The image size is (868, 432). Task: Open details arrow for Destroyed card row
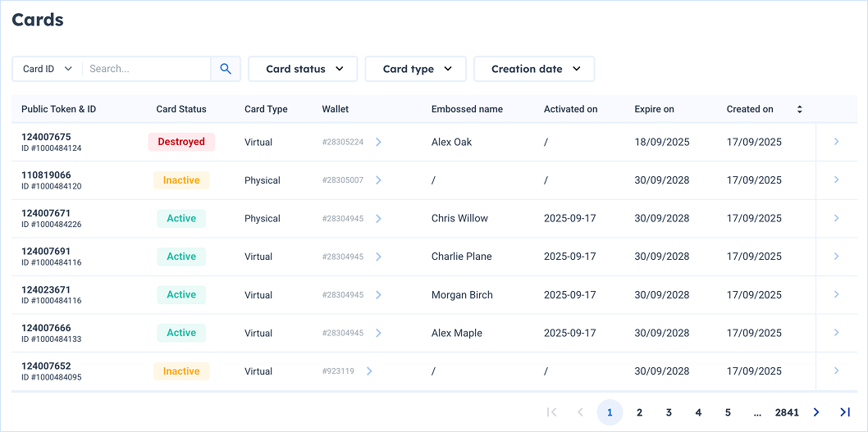tap(836, 142)
